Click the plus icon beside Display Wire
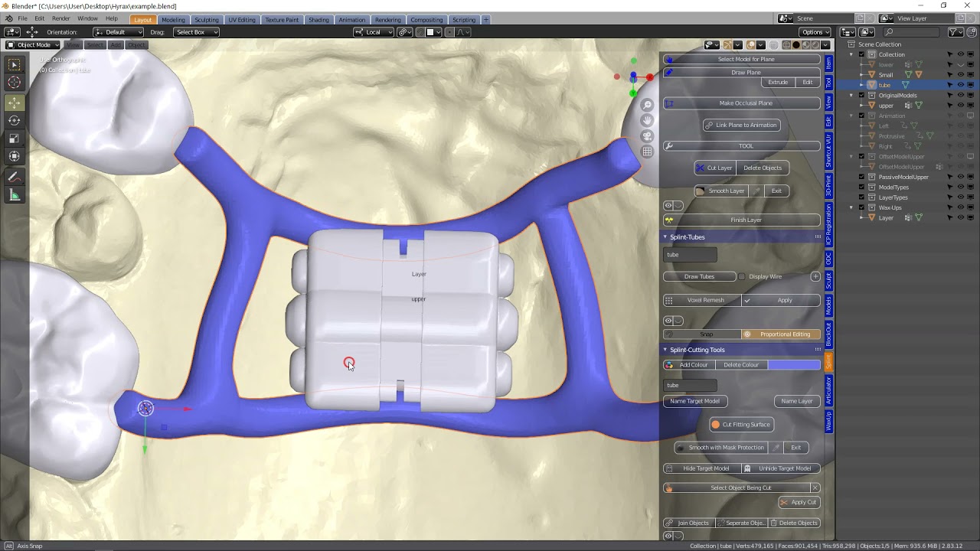Image resolution: width=980 pixels, height=551 pixels. (x=815, y=276)
